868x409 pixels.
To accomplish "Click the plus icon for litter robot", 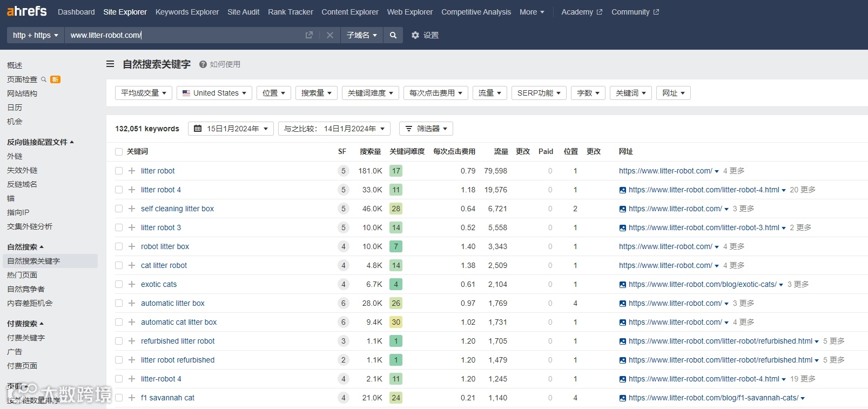I will tap(132, 171).
